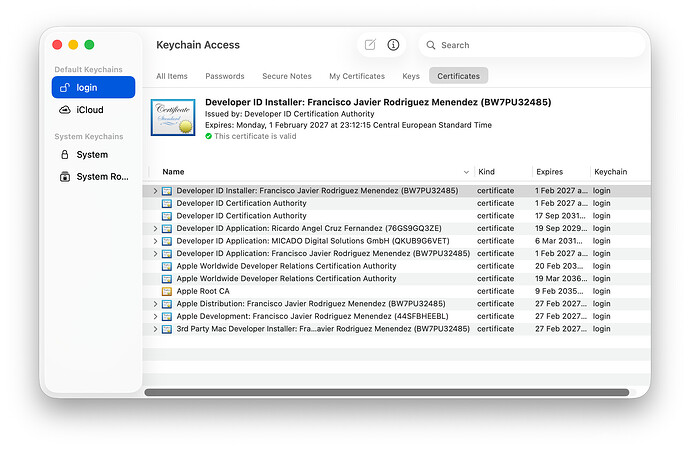Select the iCloud keychain
Viewport: 690px width, 450px height.
click(x=93, y=110)
